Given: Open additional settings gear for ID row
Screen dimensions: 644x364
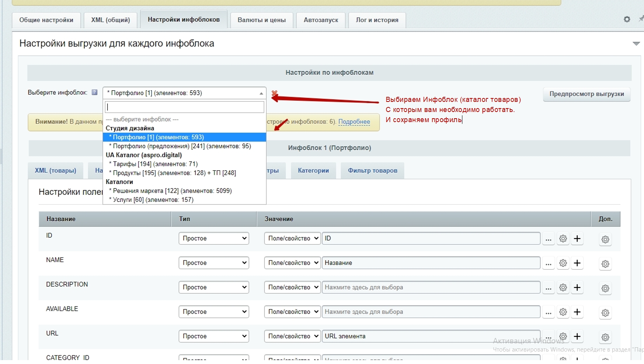Looking at the screenshot, I should [x=605, y=239].
